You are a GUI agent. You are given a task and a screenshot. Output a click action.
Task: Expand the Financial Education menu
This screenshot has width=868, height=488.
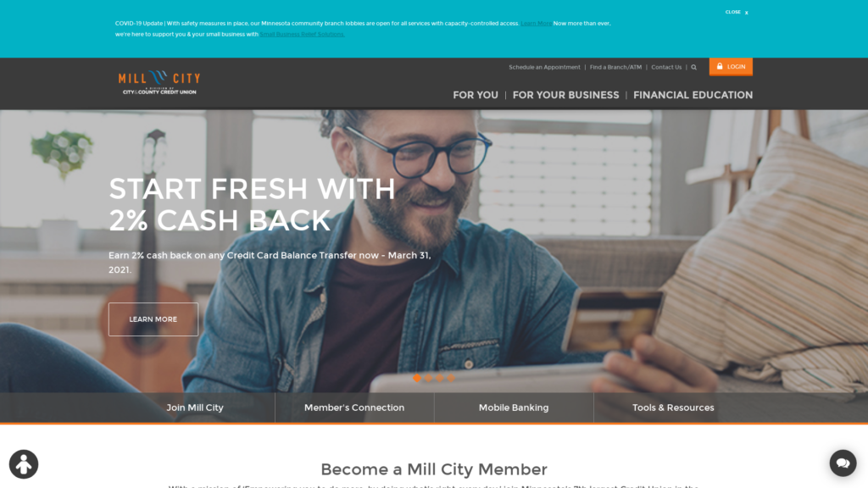[693, 95]
